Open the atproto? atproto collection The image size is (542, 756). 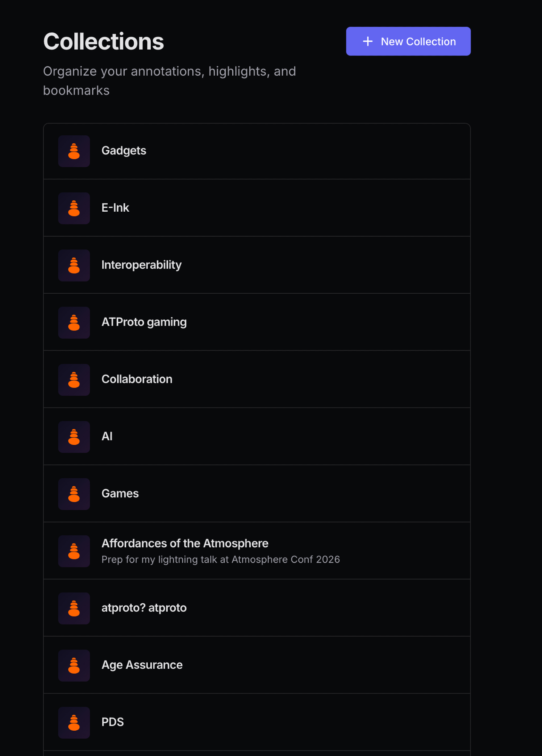point(144,608)
